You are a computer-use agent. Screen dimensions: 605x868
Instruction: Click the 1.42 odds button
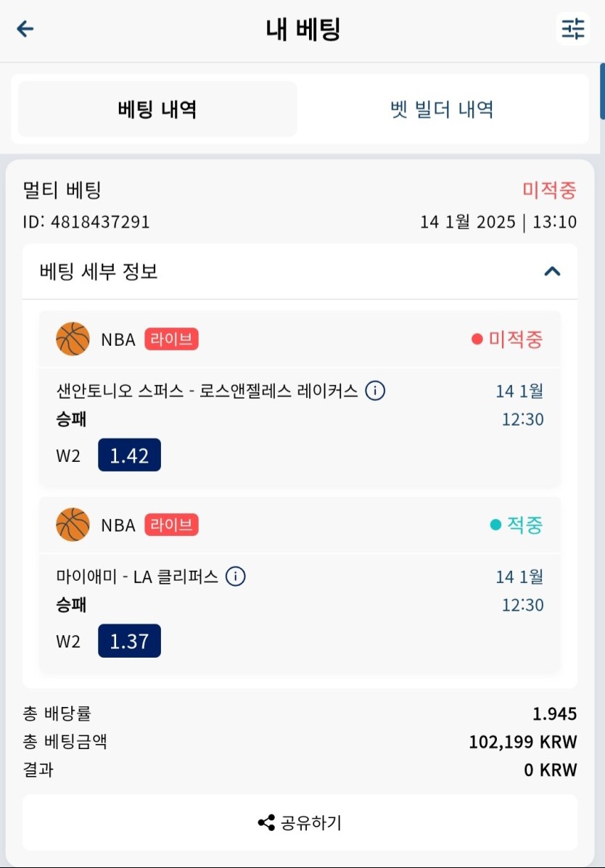(x=130, y=455)
